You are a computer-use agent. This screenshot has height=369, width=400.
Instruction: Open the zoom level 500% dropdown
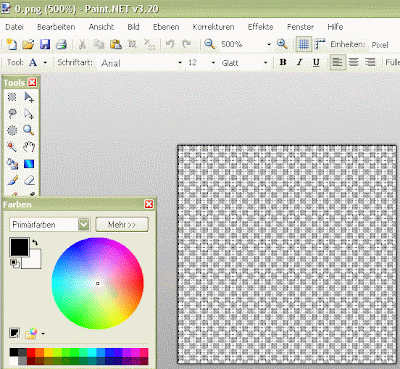pyautogui.click(x=269, y=44)
